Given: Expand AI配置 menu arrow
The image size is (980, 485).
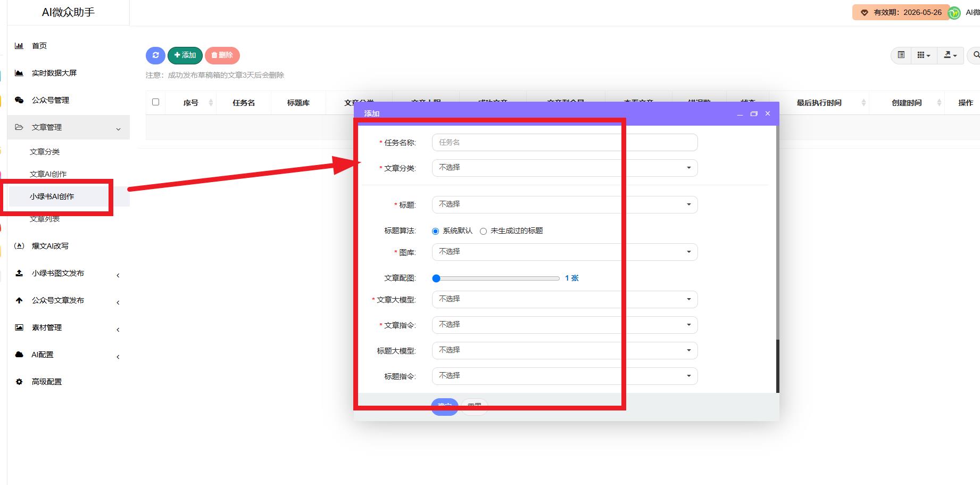Looking at the screenshot, I should pyautogui.click(x=118, y=357).
